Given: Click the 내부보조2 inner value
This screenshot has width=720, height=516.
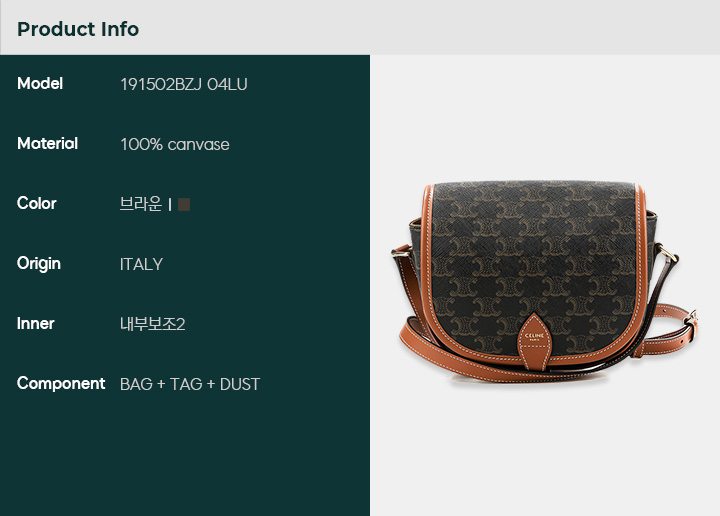Looking at the screenshot, I should point(152,324).
